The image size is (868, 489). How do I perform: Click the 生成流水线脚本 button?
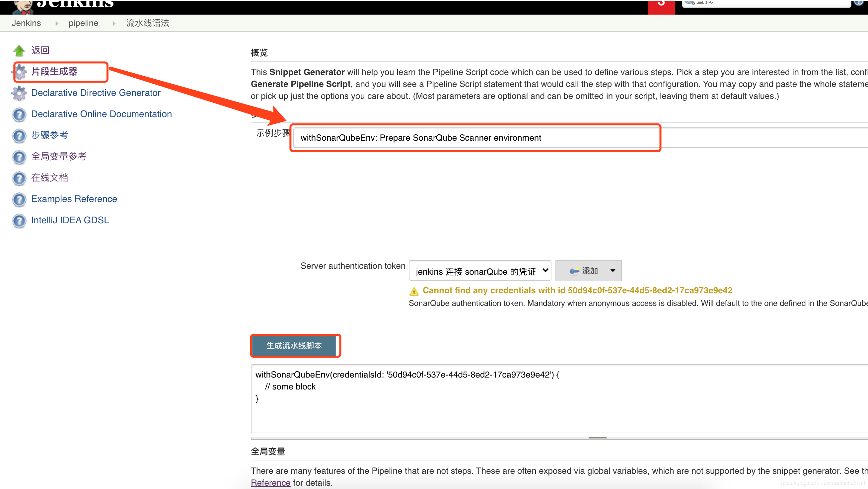(x=295, y=345)
